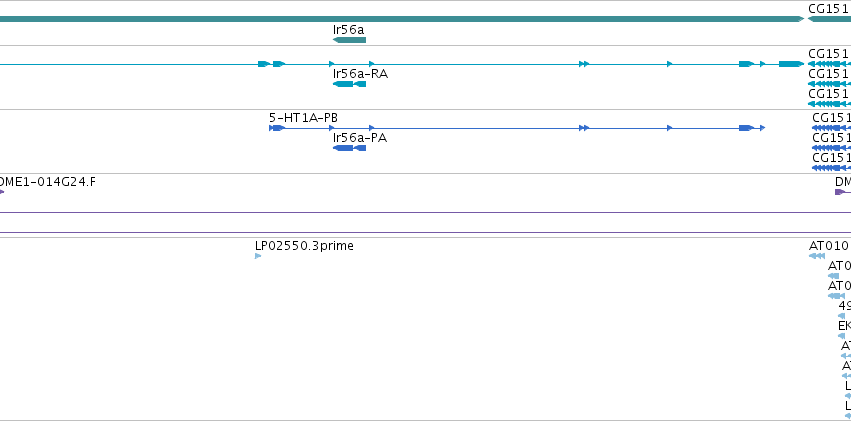Click the DME1-014G24.F label
Image resolution: width=851 pixels, height=421 pixels.
pyautogui.click(x=48, y=182)
